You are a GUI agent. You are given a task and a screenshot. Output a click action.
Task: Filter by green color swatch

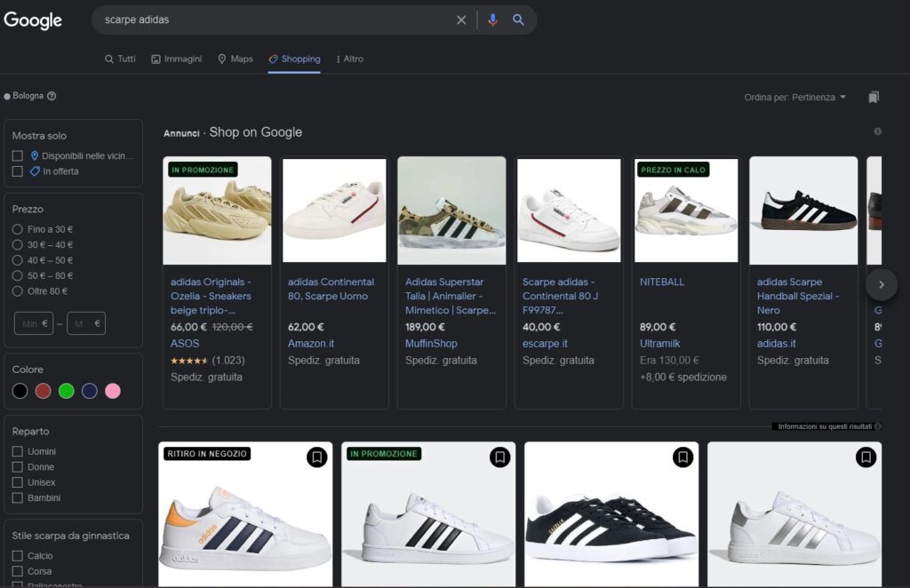pyautogui.click(x=66, y=391)
